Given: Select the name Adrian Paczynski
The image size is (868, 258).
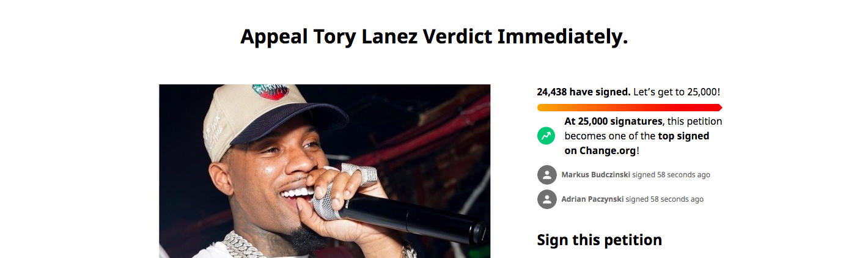Looking at the screenshot, I should (592, 199).
